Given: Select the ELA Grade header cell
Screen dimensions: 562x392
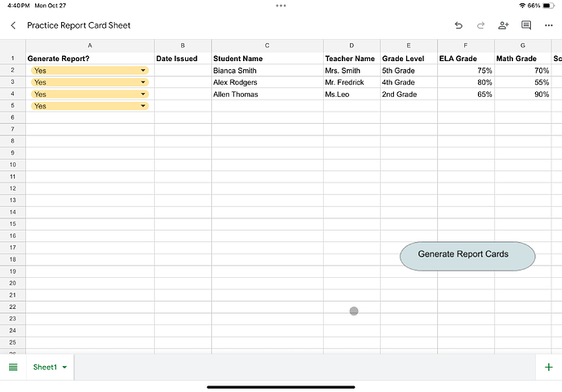Looking at the screenshot, I should (466, 59).
